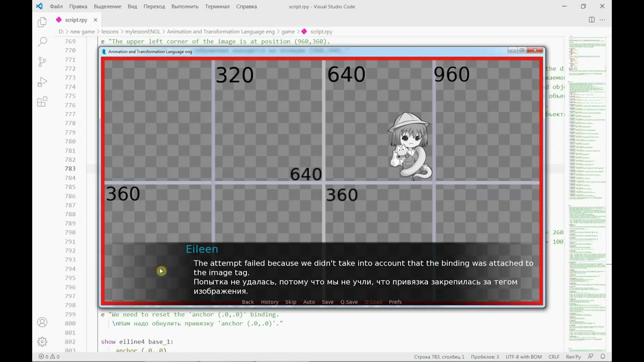Viewport: 644px width, 362px height.
Task: Open the CRLF line ending selector
Action: pos(554,357)
